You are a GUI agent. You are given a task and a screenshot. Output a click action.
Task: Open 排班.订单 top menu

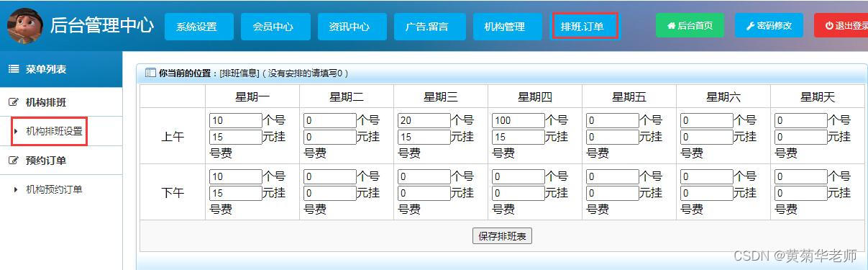click(584, 27)
